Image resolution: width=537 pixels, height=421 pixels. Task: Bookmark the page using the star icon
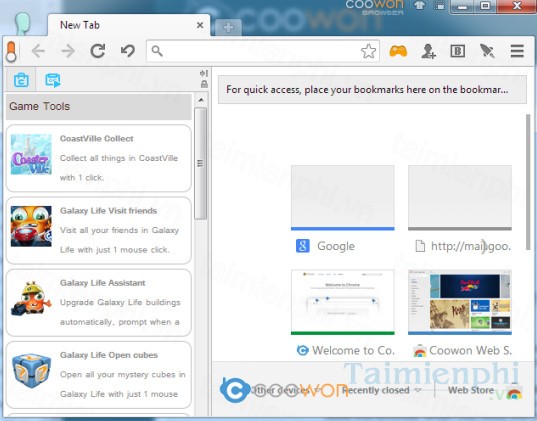[369, 51]
